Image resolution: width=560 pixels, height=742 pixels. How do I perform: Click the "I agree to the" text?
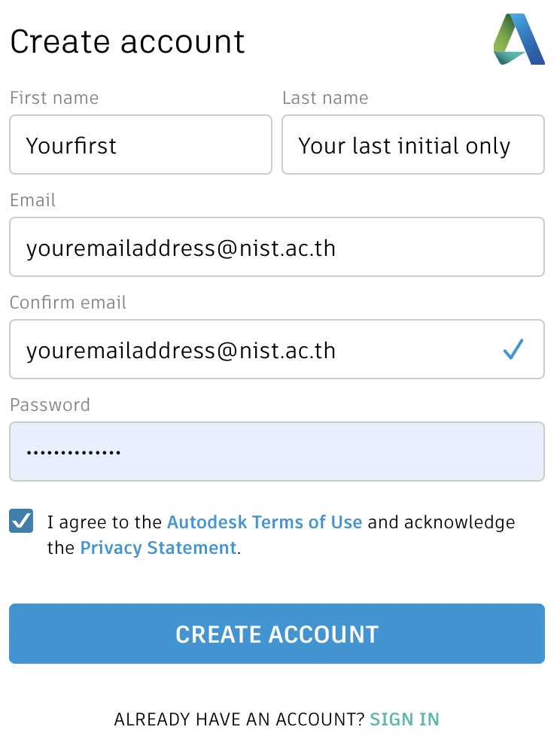[104, 522]
